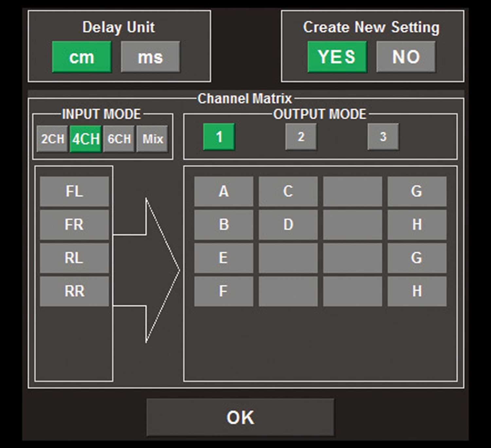491x448 pixels.
Task: Choose NO for Create New Setting
Action: (406, 57)
